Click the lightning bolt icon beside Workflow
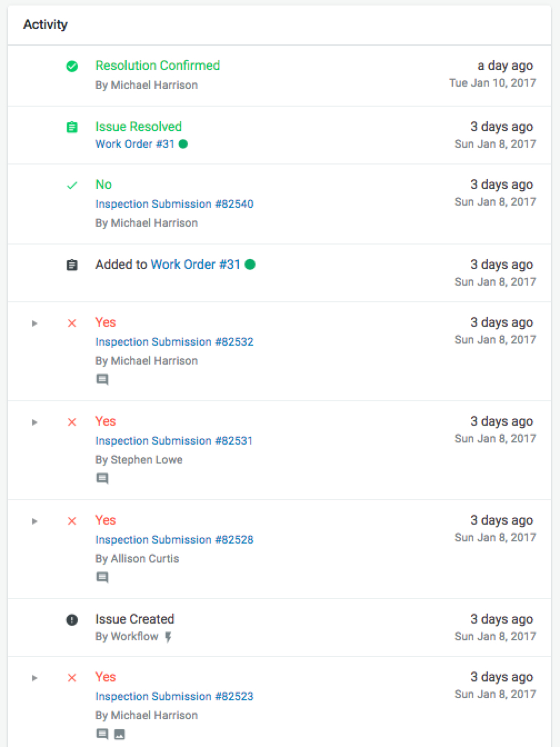The width and height of the screenshot is (560, 747). [x=168, y=637]
